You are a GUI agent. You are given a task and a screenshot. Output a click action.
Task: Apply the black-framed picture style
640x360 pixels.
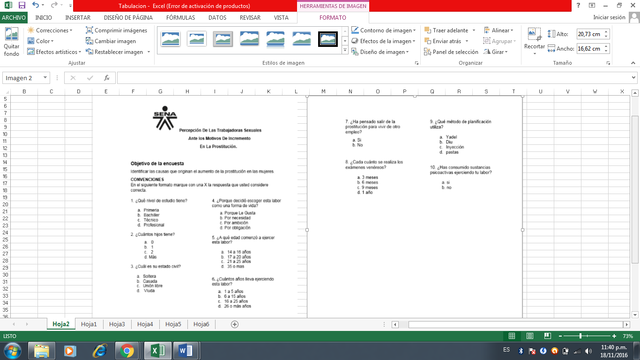[x=328, y=39]
